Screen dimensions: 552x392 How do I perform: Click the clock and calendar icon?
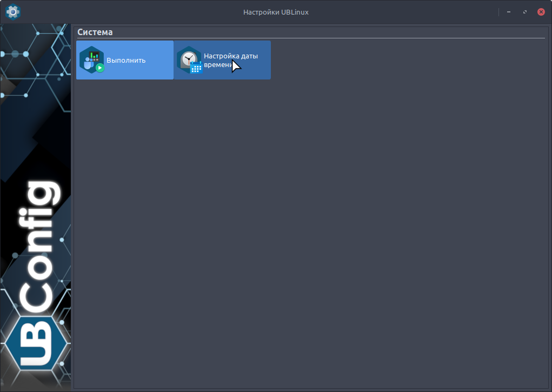tap(189, 60)
